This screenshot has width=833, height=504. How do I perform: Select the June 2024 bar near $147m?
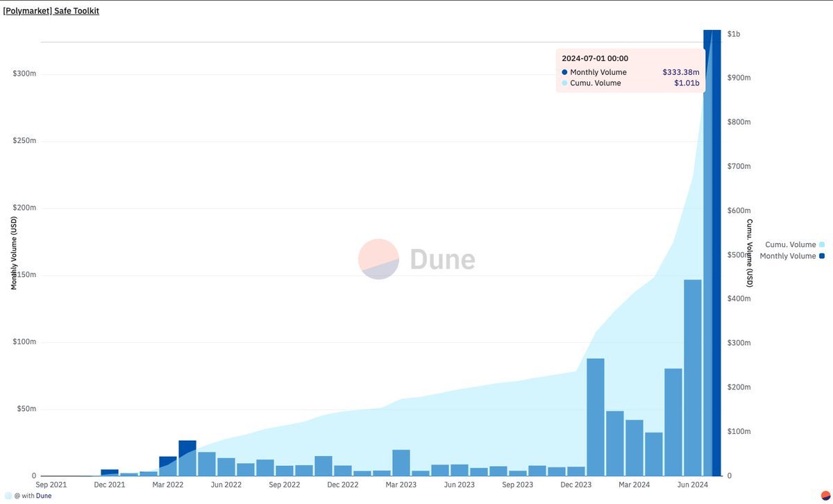[x=693, y=378]
